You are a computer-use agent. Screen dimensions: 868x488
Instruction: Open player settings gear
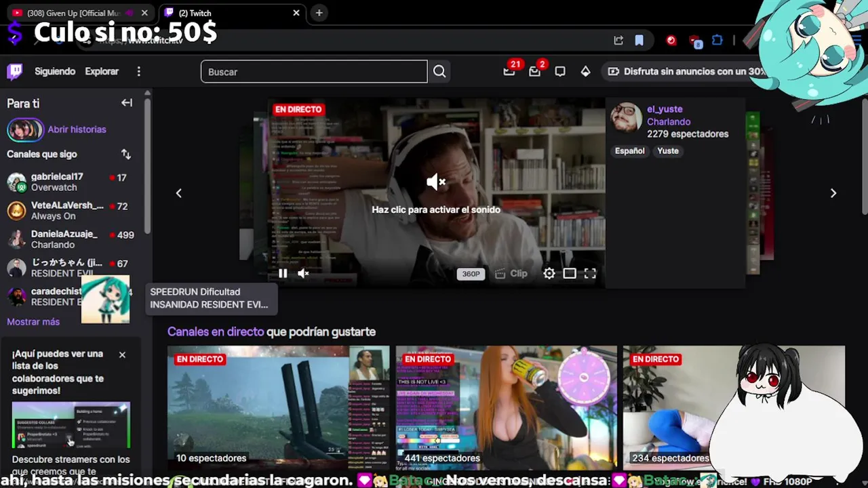[549, 273]
